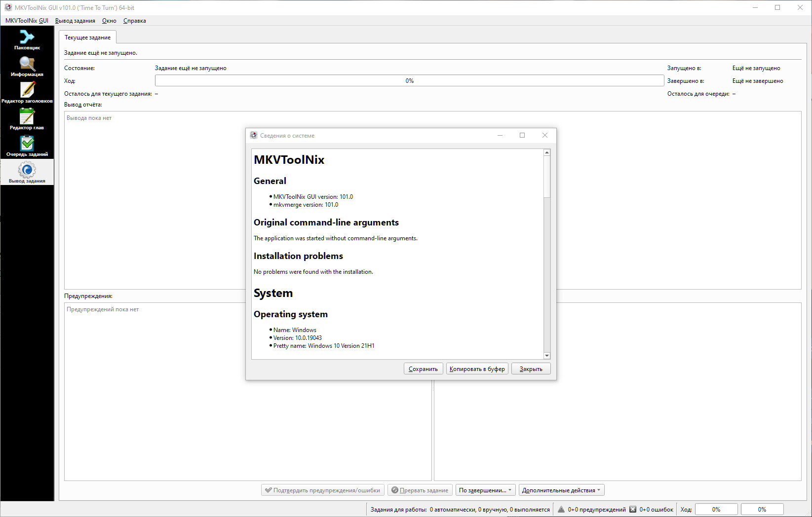
Task: Open the Паковщик (multiplexer) tool
Action: tap(27, 40)
